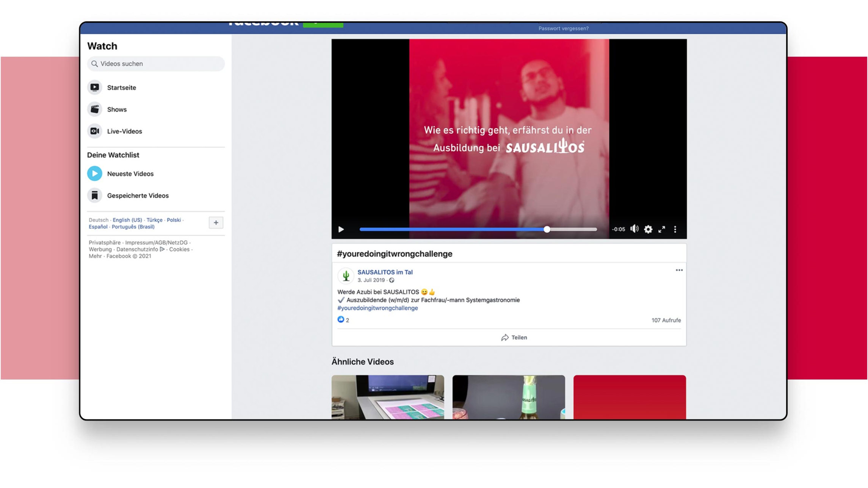868x488 pixels.
Task: Open Neueste Videos in watchlist
Action: 130,174
